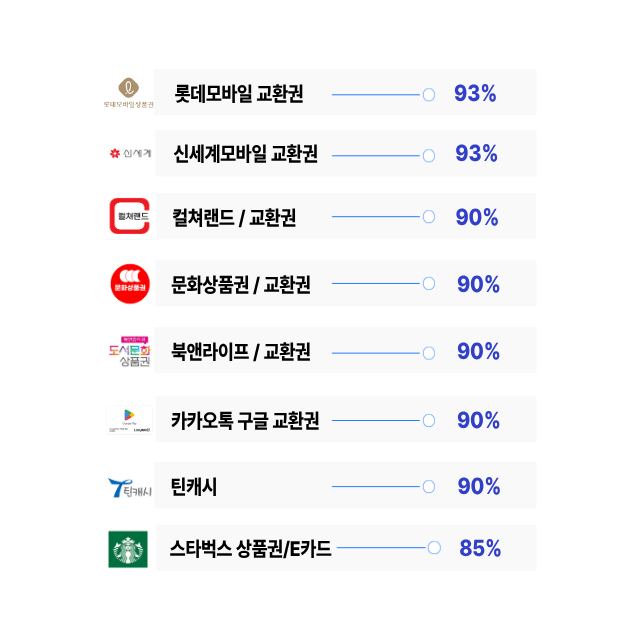This screenshot has width=640, height=640.
Task: Click the Starbucks green siren logo
Action: point(128,549)
